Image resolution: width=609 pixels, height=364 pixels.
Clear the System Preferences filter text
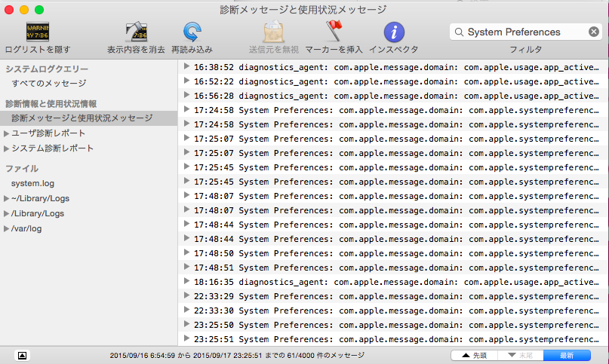click(x=593, y=32)
